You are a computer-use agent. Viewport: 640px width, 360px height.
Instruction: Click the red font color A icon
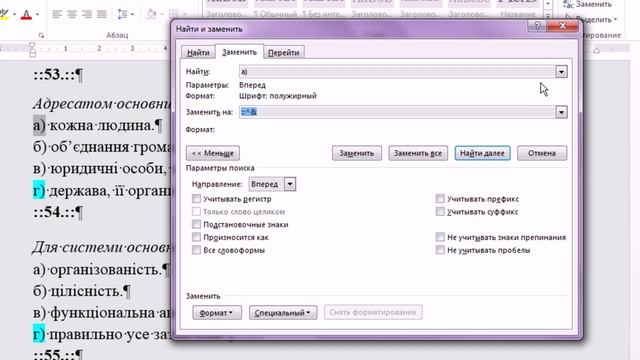pyautogui.click(x=26, y=15)
